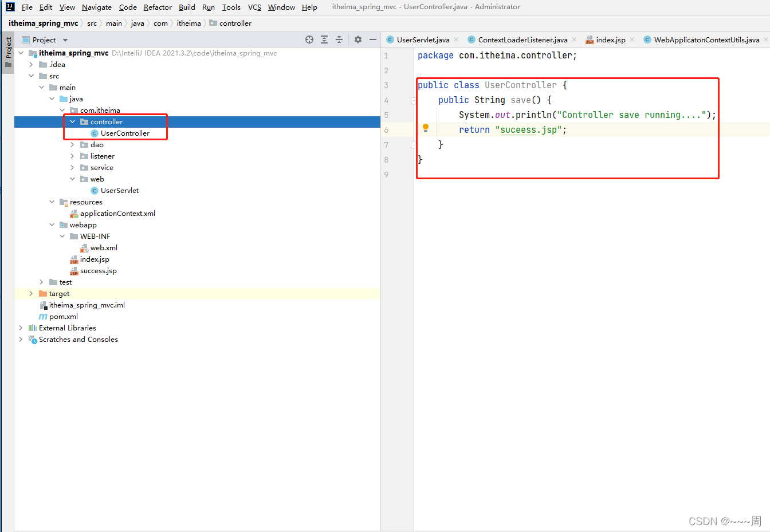Click the yellow lightbulb intention icon
The width and height of the screenshot is (770, 532).
426,128
